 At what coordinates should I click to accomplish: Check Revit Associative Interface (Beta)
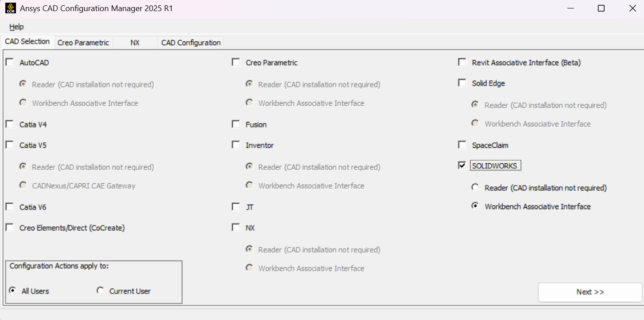[x=462, y=63]
